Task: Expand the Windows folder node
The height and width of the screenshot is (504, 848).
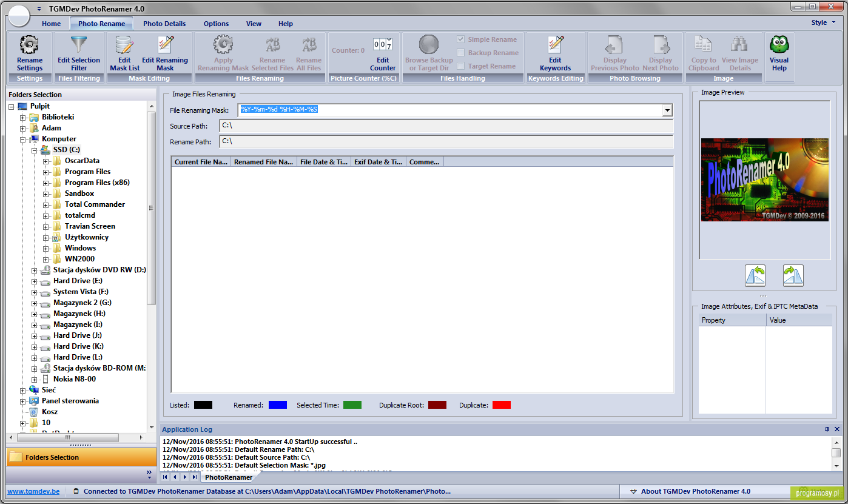Action: click(x=46, y=248)
